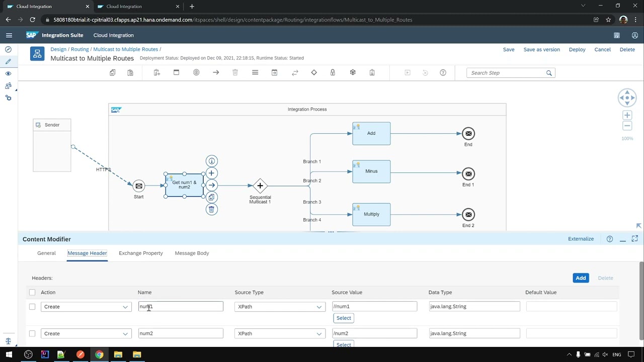644x362 pixels.
Task: Open the toolbar help question mark icon
Action: [x=443, y=73]
